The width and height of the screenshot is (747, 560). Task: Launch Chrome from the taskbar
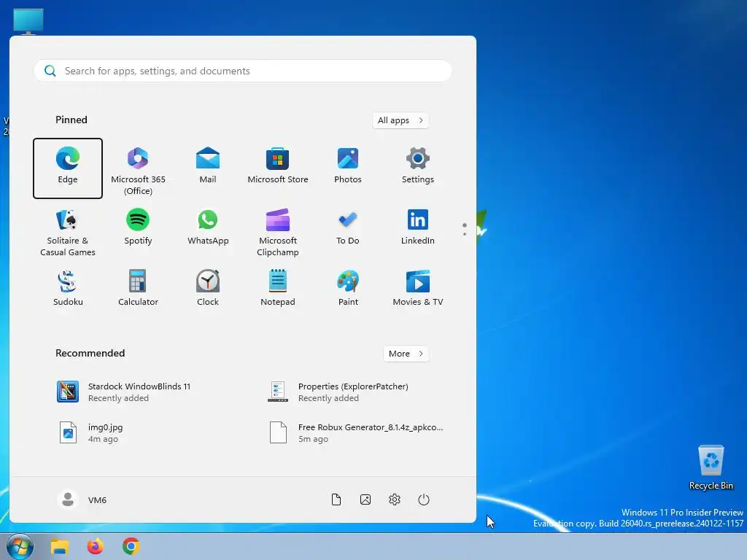pyautogui.click(x=131, y=547)
